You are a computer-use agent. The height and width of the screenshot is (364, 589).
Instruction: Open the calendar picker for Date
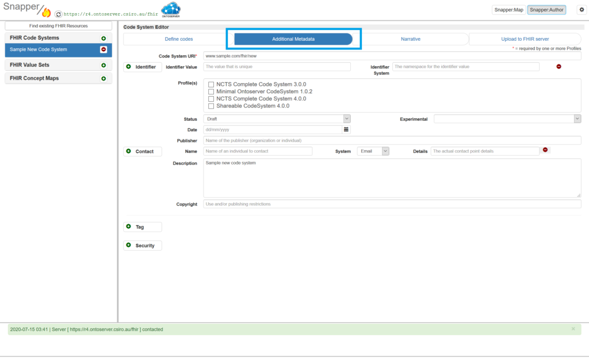coord(346,129)
